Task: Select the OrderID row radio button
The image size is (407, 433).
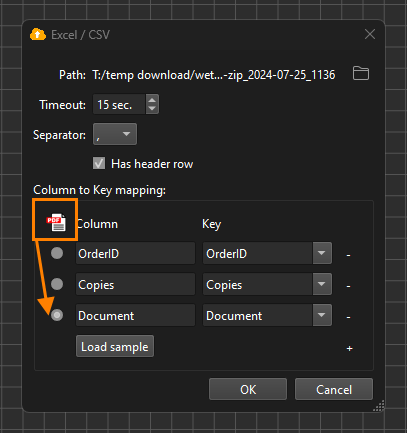Action: pyautogui.click(x=57, y=253)
